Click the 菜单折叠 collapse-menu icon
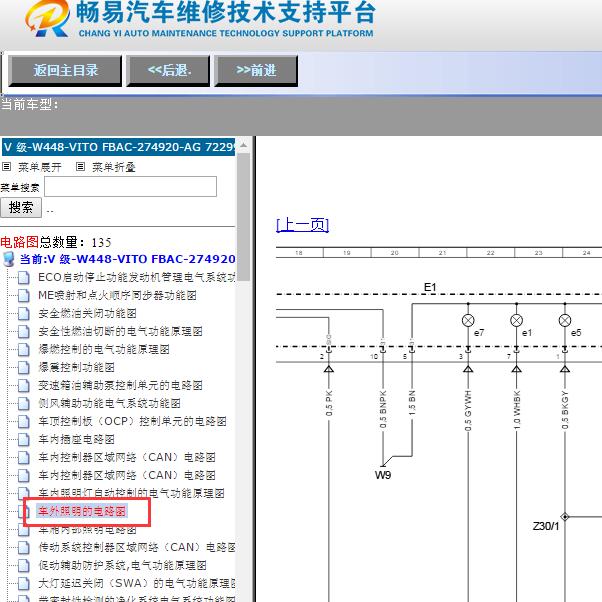The height and width of the screenshot is (602, 602). (80, 167)
